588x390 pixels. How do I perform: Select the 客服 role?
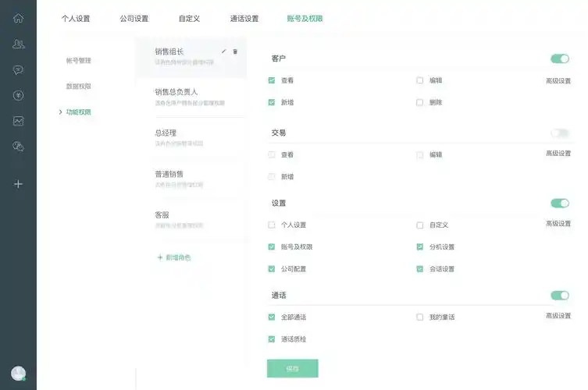[191, 220]
